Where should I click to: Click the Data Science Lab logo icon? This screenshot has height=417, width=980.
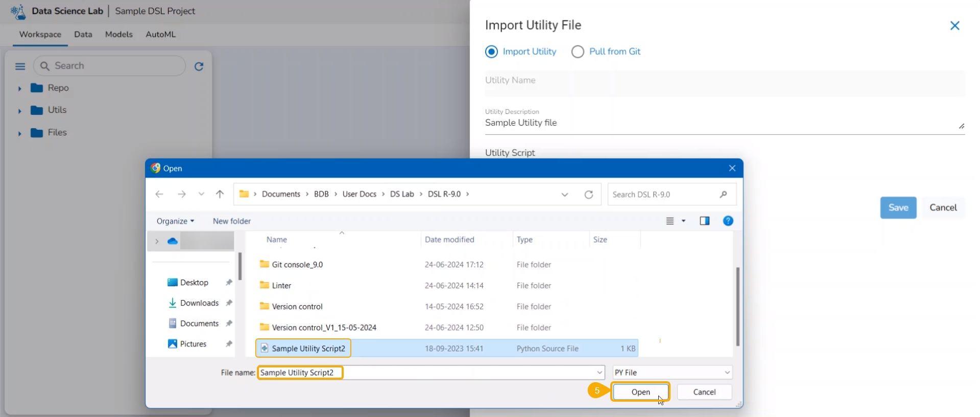pos(18,11)
